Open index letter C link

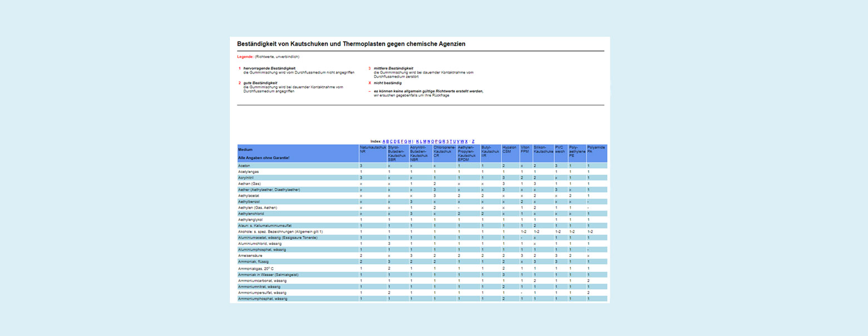coord(391,141)
